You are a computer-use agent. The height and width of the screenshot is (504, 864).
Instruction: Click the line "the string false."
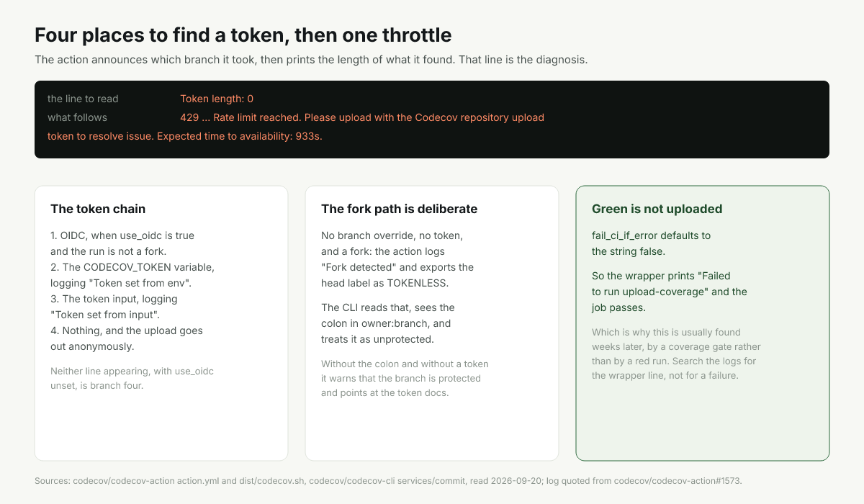[x=628, y=251]
